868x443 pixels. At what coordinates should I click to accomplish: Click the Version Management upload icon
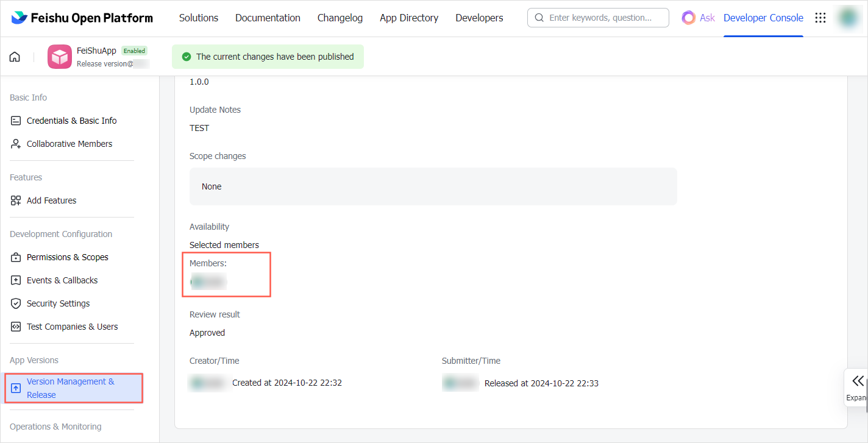(16, 388)
